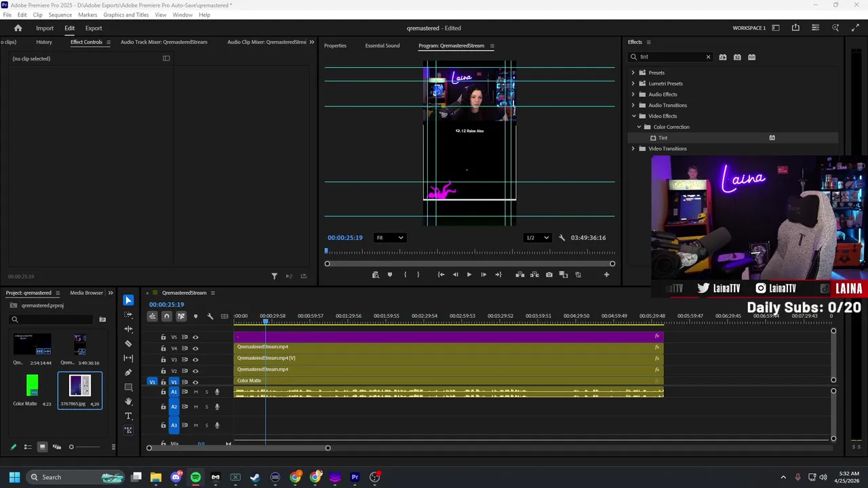This screenshot has width=868, height=488.
Task: Switch to the Export workspace
Action: pos(94,28)
